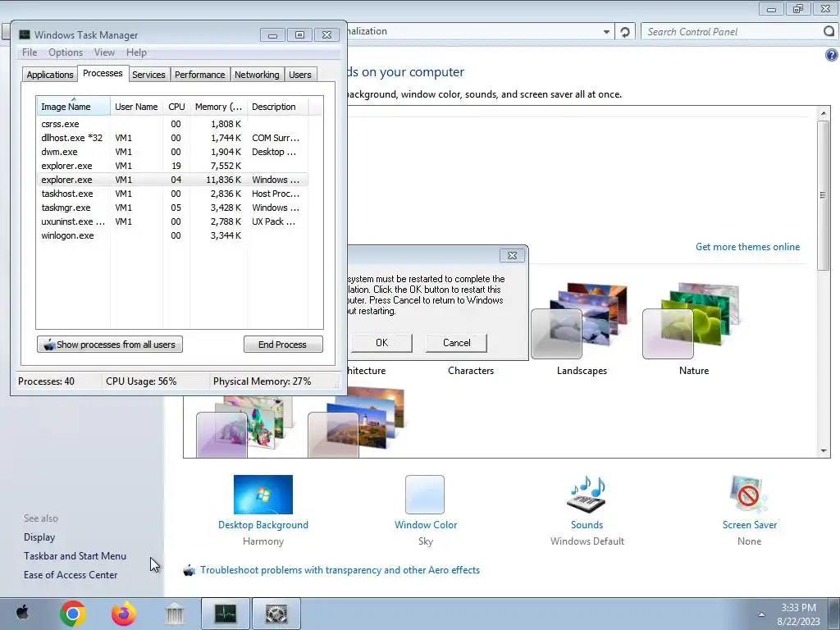
Task: Click the themes list scrollbar thumb
Action: (x=824, y=195)
